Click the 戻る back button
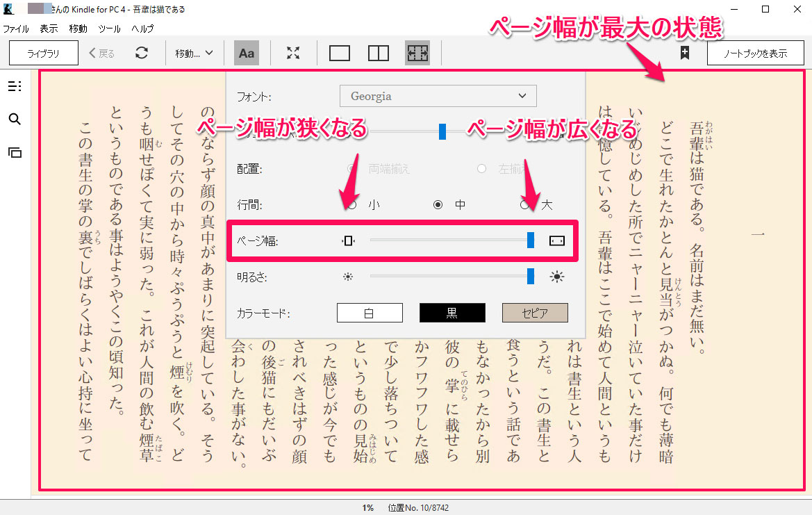Screen dimensions: 812x515 pos(101,53)
